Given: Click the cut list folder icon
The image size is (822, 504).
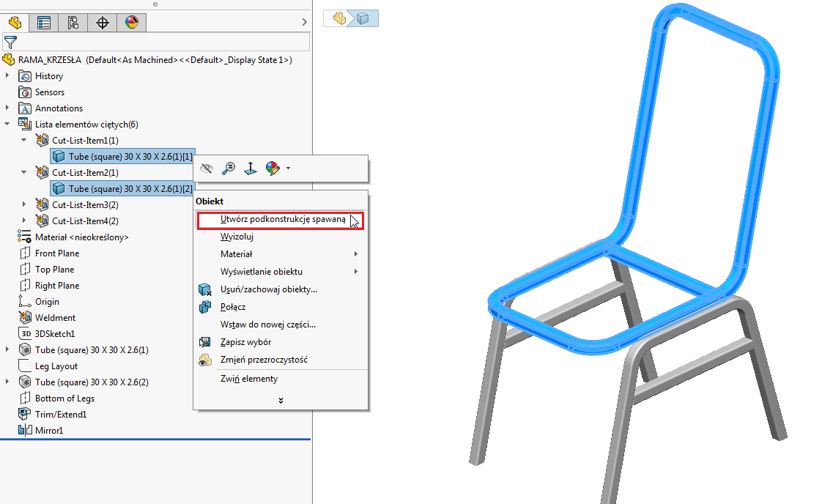Looking at the screenshot, I should [x=25, y=125].
